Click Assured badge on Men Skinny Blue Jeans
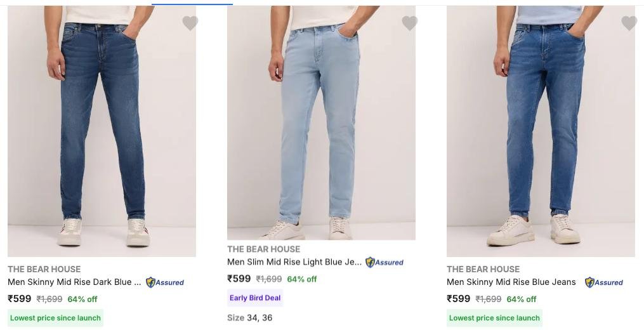 pos(604,282)
